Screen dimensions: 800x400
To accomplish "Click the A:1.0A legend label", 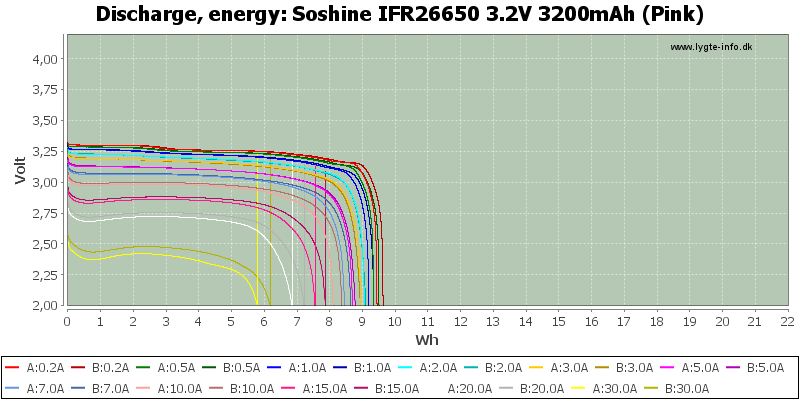I will pos(307,367).
